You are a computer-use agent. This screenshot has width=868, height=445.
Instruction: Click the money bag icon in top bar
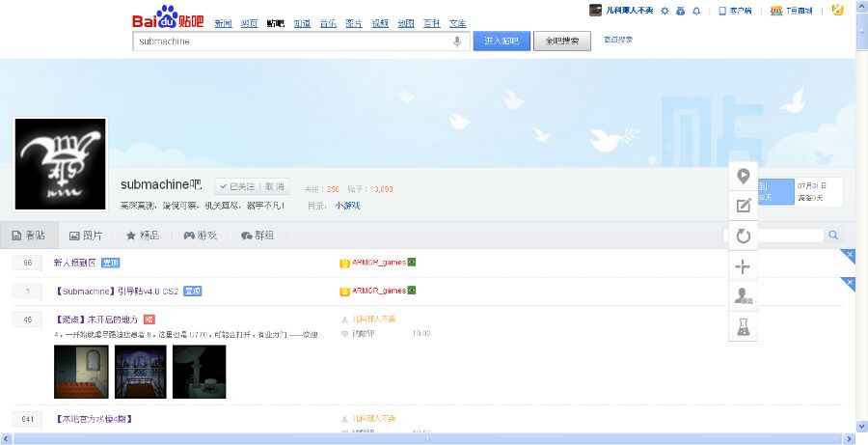pyautogui.click(x=680, y=11)
